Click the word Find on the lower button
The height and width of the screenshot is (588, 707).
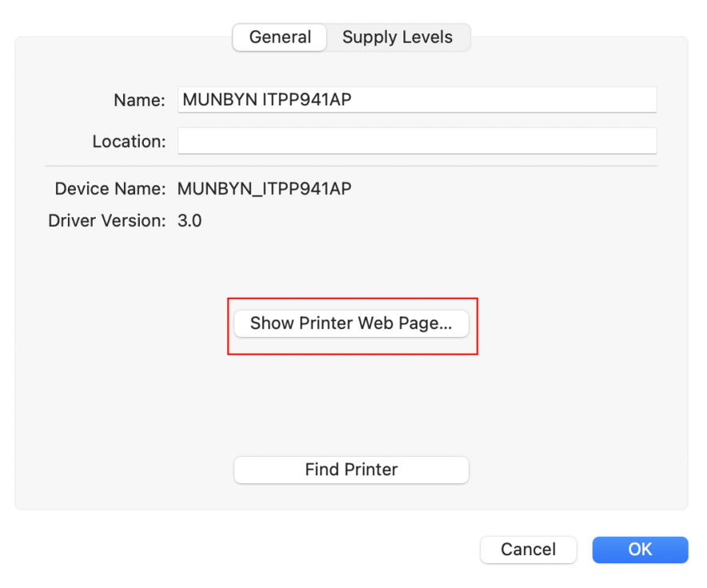[322, 470]
